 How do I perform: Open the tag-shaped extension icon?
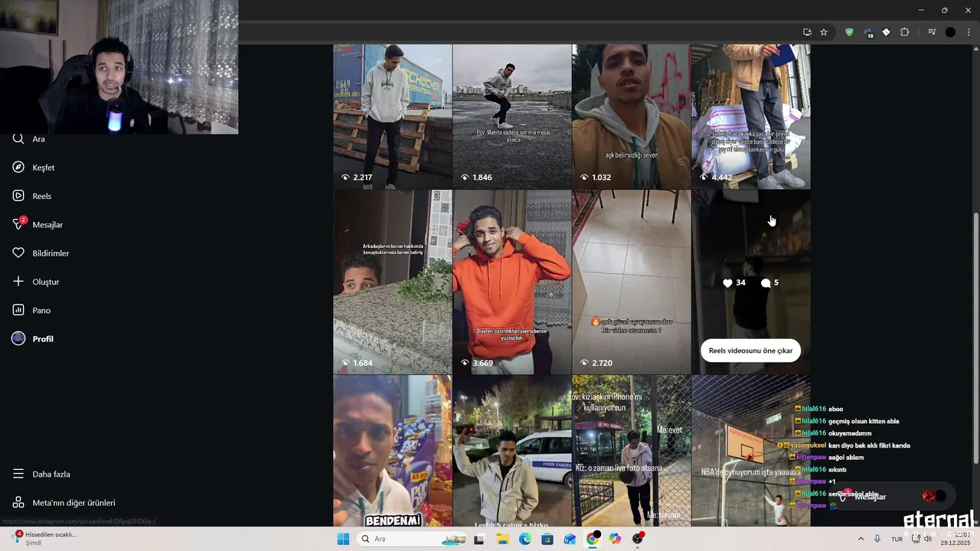[x=886, y=32]
